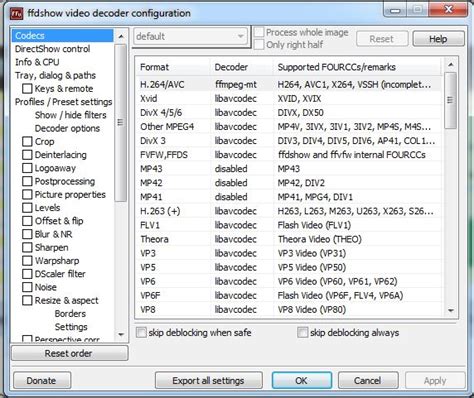
Task: Open Tray, dialog & paths page
Action: 55,76
